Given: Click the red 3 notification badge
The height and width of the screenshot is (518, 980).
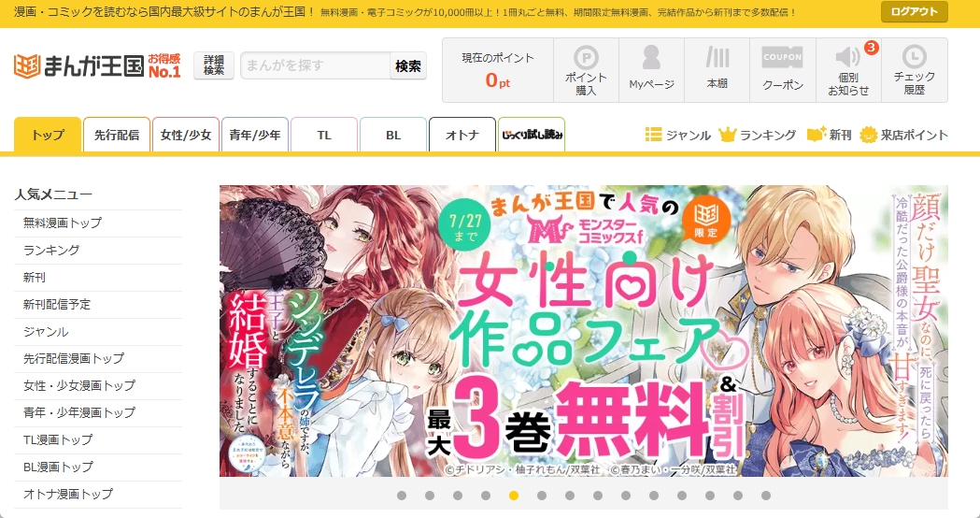Looking at the screenshot, I should pyautogui.click(x=872, y=48).
